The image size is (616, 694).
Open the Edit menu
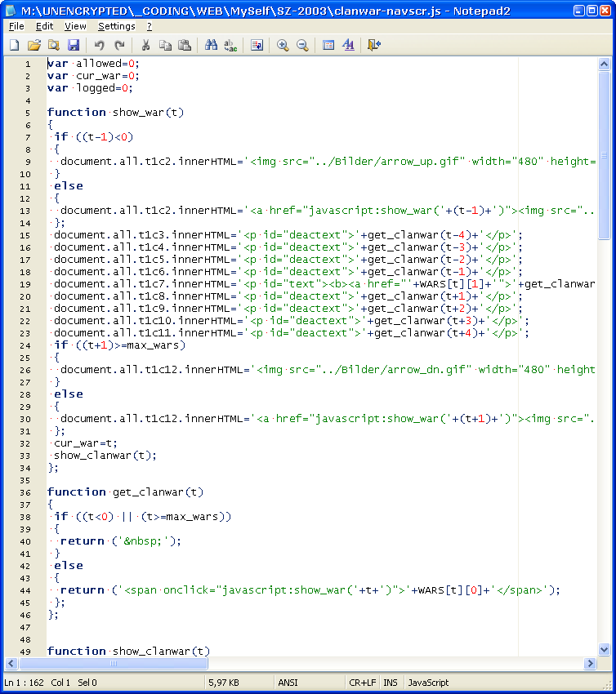44,27
